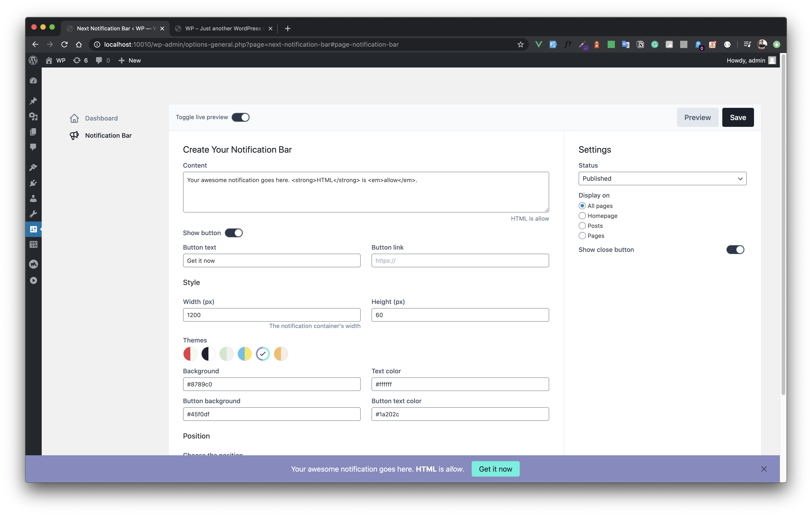The image size is (812, 516).
Task: Bookmark this page with the star icon
Action: [520, 44]
